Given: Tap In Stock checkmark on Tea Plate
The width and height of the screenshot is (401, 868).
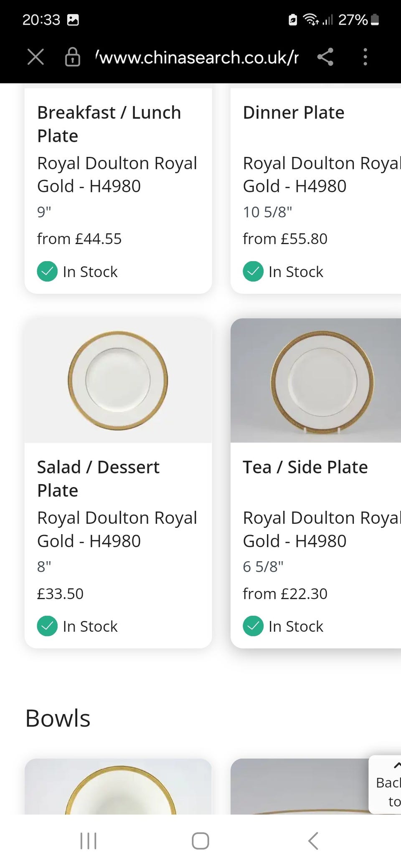Looking at the screenshot, I should pyautogui.click(x=253, y=626).
